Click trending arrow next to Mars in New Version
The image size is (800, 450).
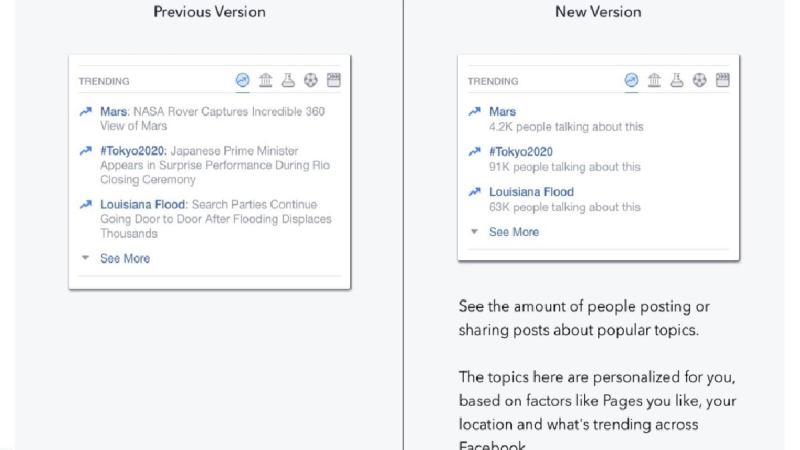(x=474, y=113)
